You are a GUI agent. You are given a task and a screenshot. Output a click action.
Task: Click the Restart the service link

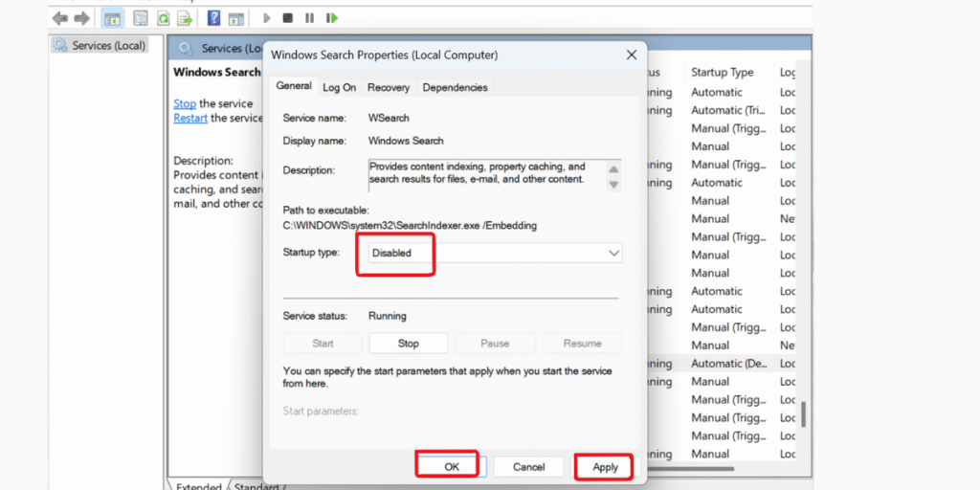190,118
